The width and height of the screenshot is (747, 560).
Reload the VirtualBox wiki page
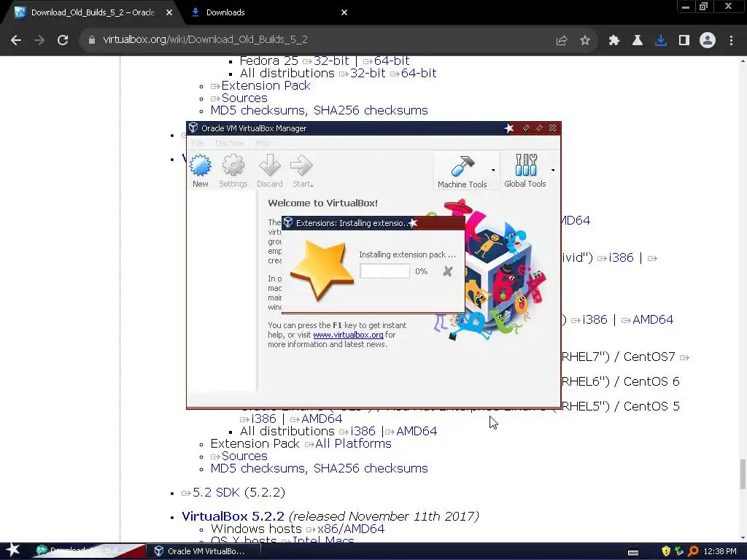(x=63, y=40)
